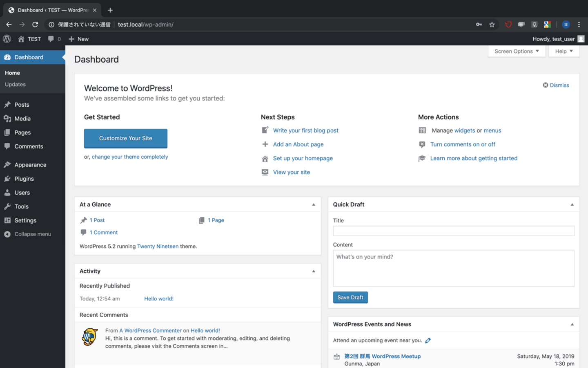Bookmark this page with the star icon
This screenshot has width=588, height=368.
(x=492, y=25)
